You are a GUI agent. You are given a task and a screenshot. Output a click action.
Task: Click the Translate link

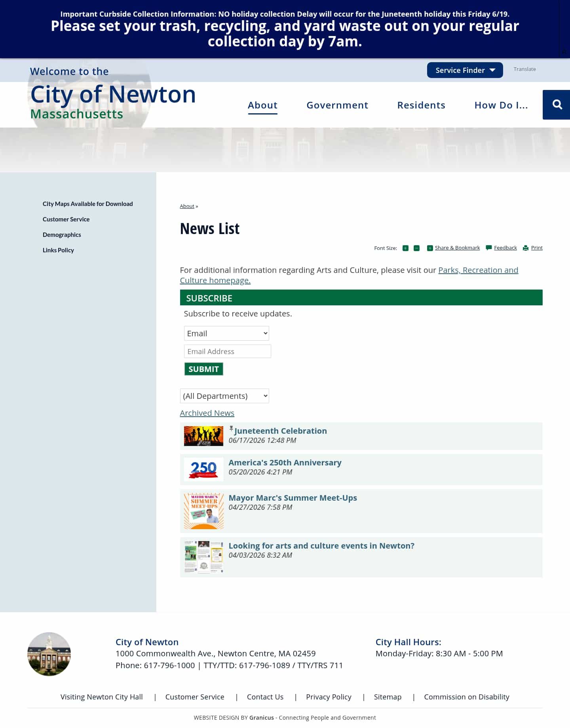tap(524, 69)
